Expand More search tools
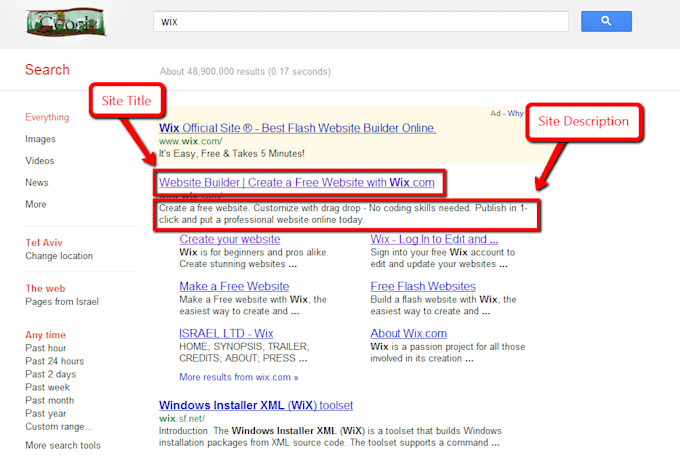 tap(63, 445)
